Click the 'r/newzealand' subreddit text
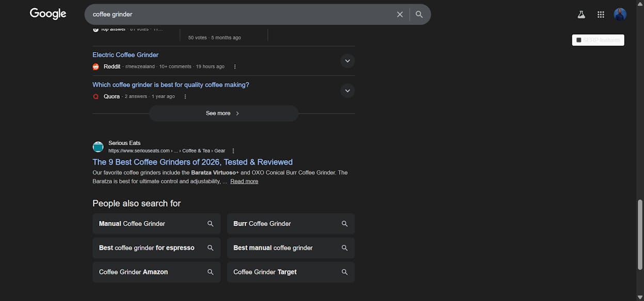 pos(140,67)
